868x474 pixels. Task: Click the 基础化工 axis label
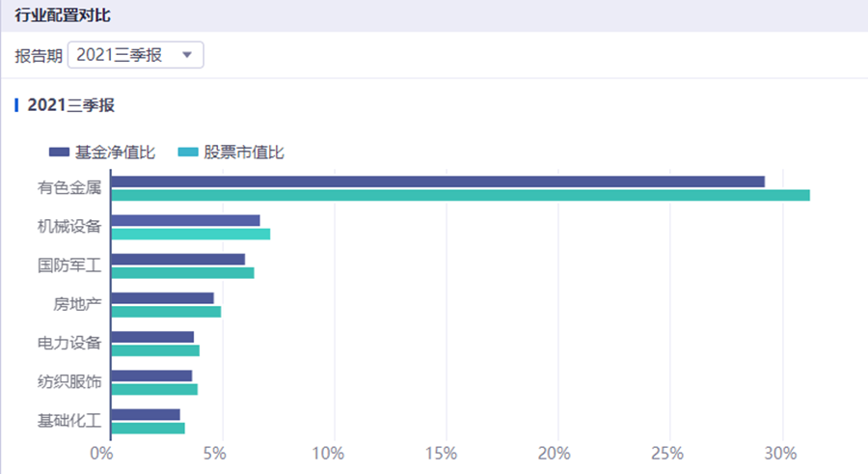pyautogui.click(x=69, y=421)
